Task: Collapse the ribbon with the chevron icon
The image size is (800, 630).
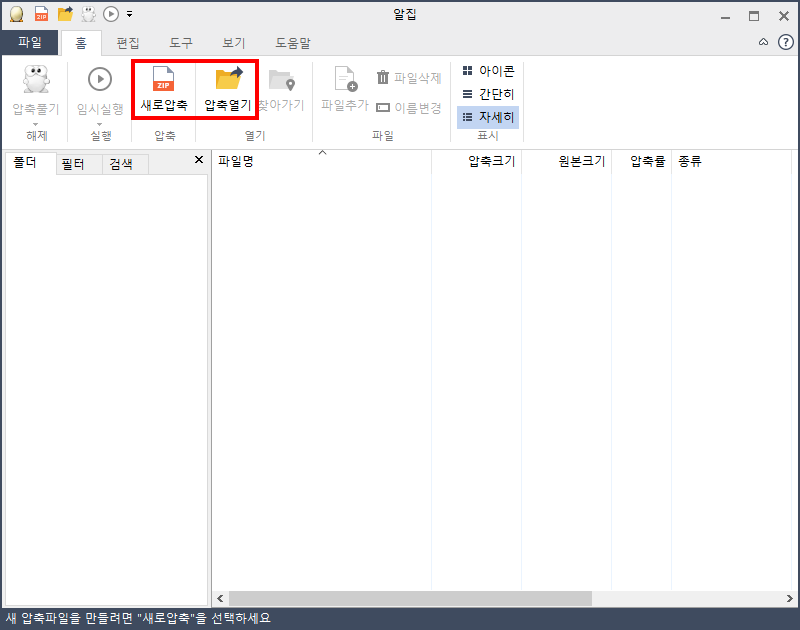Action: [763, 42]
